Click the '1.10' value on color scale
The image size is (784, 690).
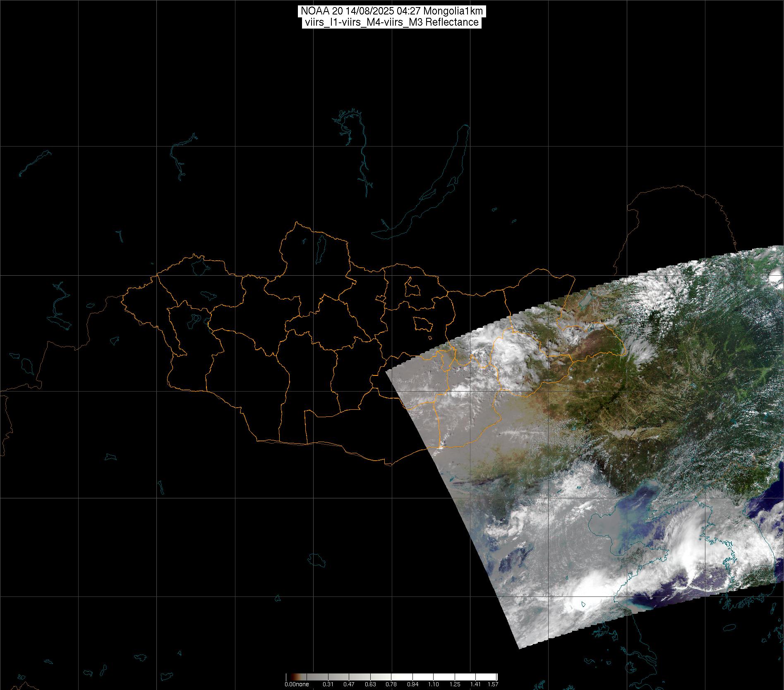click(434, 685)
